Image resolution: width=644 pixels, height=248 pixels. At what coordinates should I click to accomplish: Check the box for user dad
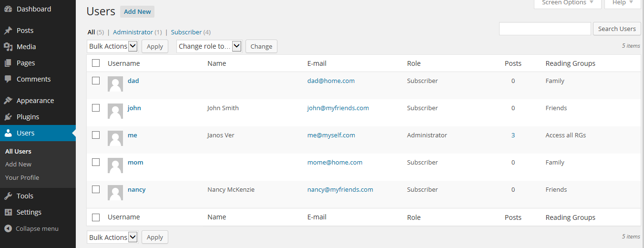(x=96, y=81)
